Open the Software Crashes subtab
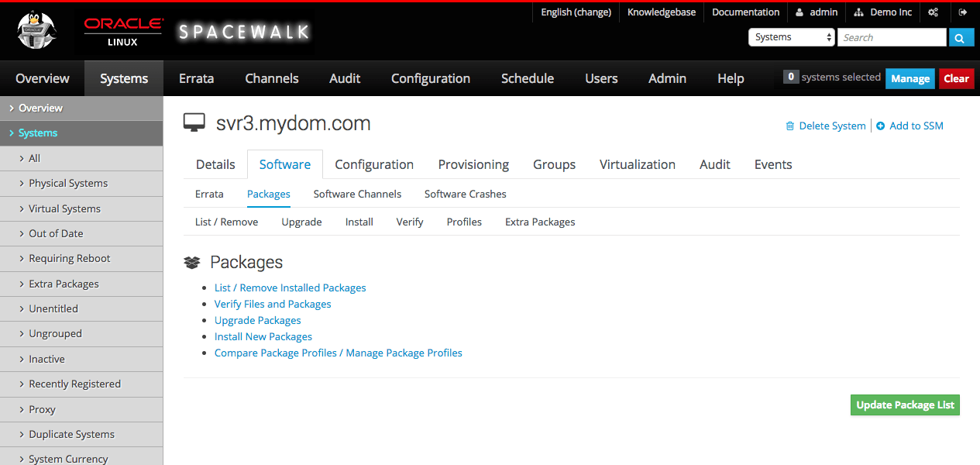980x465 pixels. point(466,194)
